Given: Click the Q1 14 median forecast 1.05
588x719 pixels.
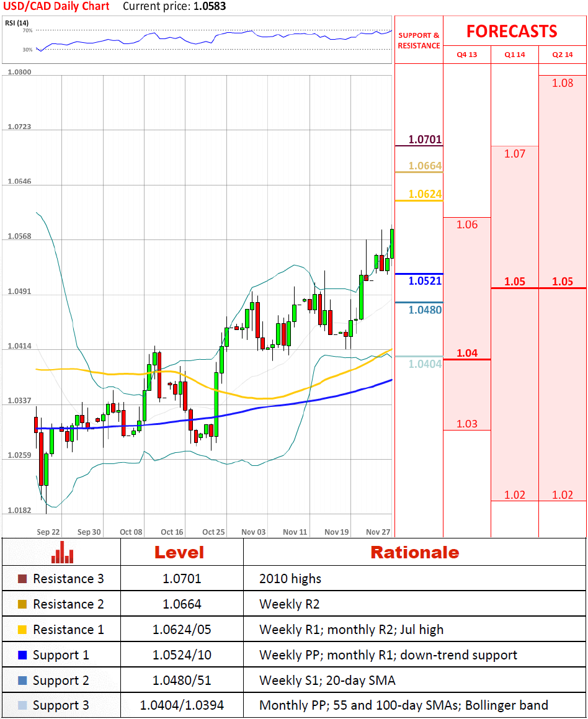Looking at the screenshot, I should pyautogui.click(x=515, y=282).
